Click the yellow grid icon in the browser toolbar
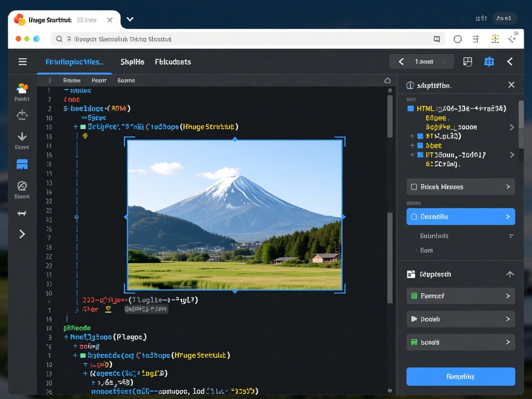Screen dimensions: 532x399 click(x=495, y=39)
